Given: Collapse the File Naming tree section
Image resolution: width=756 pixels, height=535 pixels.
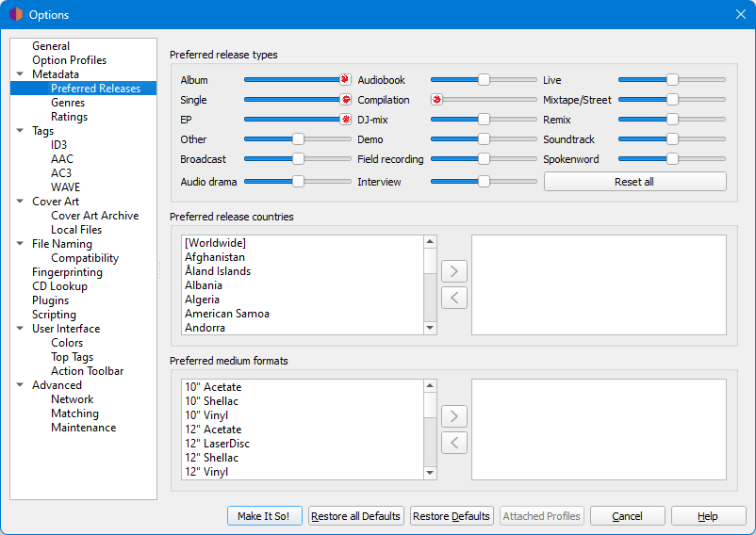Looking at the screenshot, I should pyautogui.click(x=20, y=244).
